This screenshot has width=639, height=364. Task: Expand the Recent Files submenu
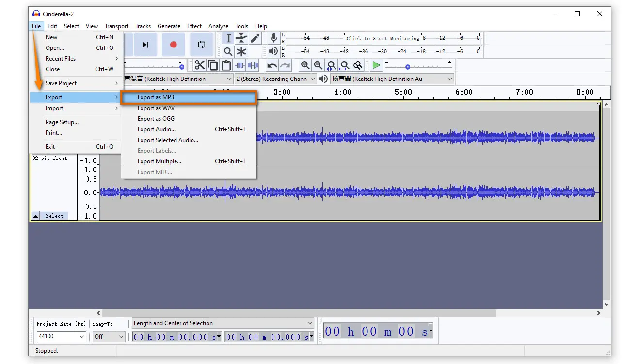coord(76,59)
